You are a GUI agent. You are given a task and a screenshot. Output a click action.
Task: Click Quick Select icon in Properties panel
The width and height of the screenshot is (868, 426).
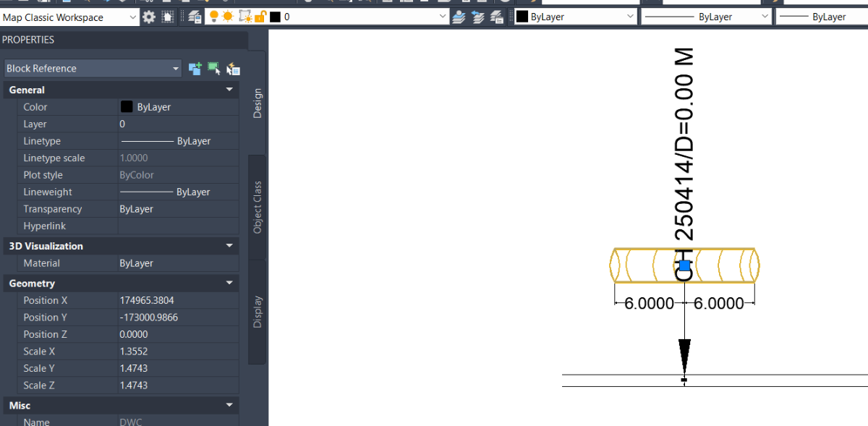233,69
